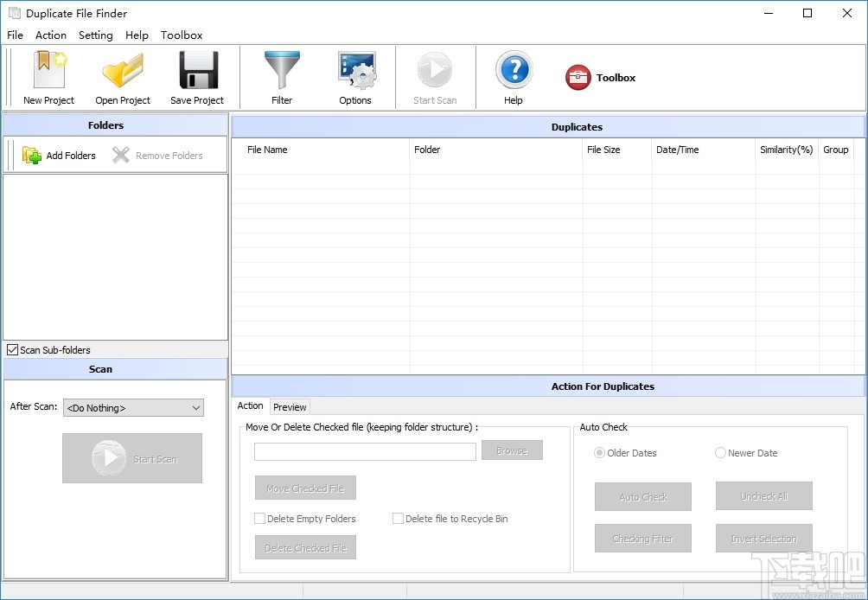Screen dimensions: 868x600
Task: Select the Newer Date radio button
Action: point(720,452)
